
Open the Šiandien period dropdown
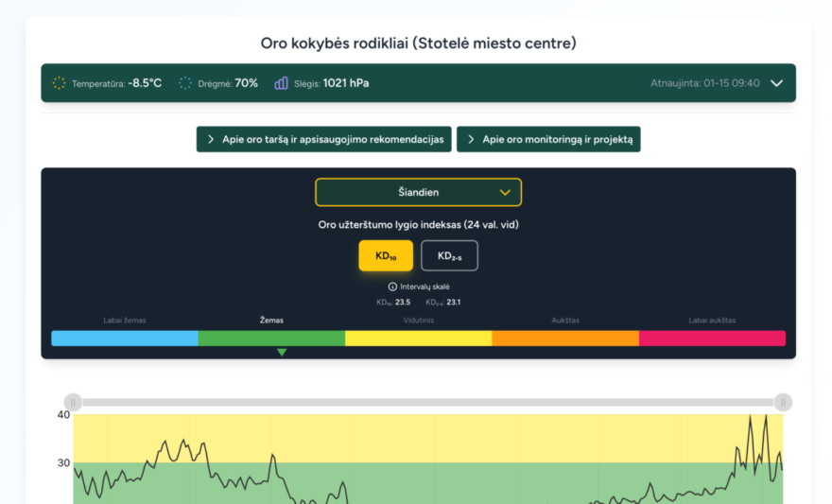tap(418, 192)
